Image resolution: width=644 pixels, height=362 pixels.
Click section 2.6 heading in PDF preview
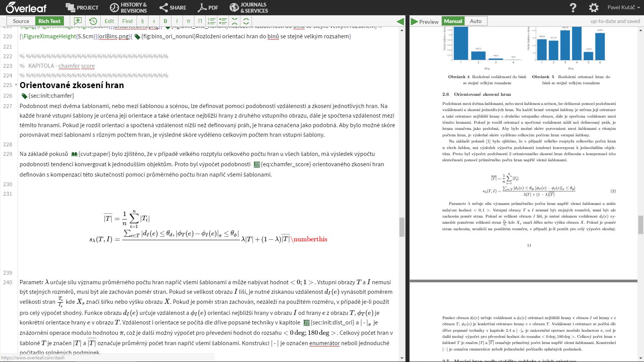[476, 94]
